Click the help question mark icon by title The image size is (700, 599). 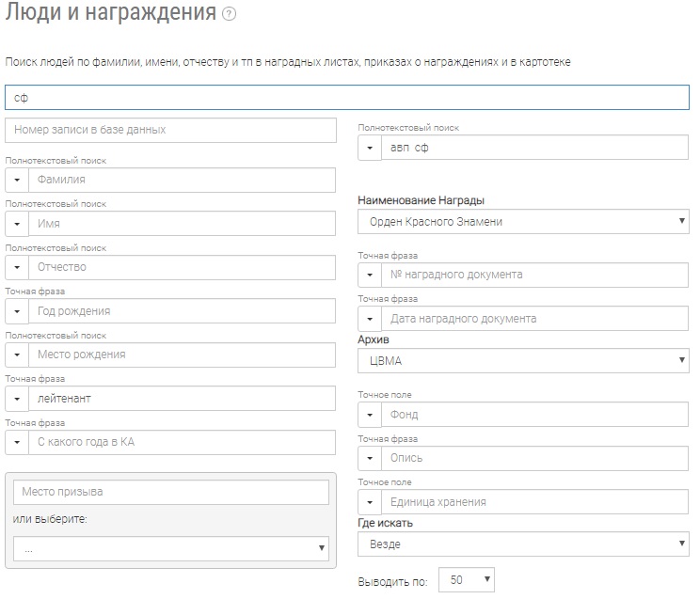230,14
